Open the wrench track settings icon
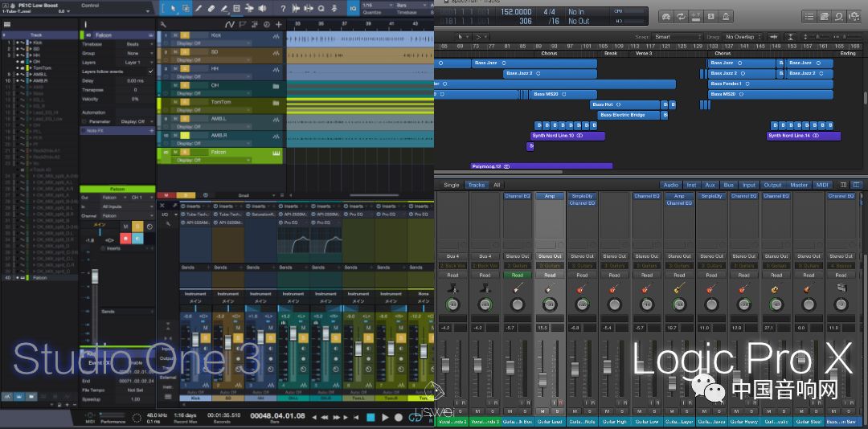Screen dimensions: 868x429 click(163, 24)
